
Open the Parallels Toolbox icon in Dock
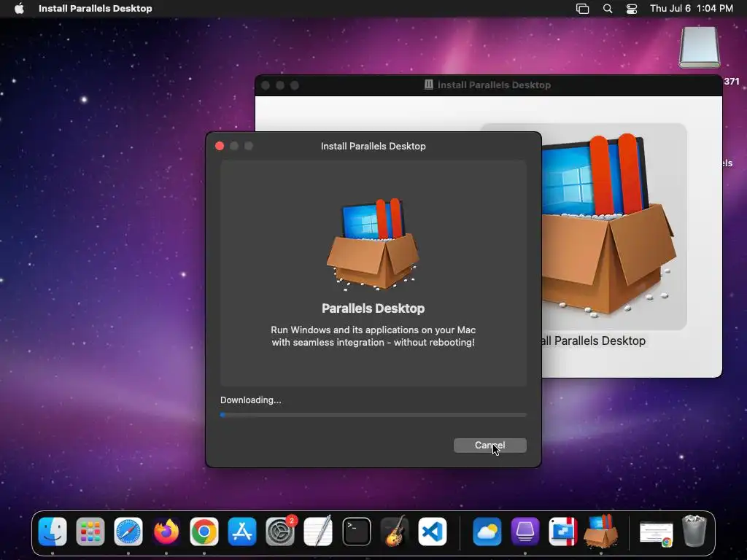pyautogui.click(x=562, y=531)
